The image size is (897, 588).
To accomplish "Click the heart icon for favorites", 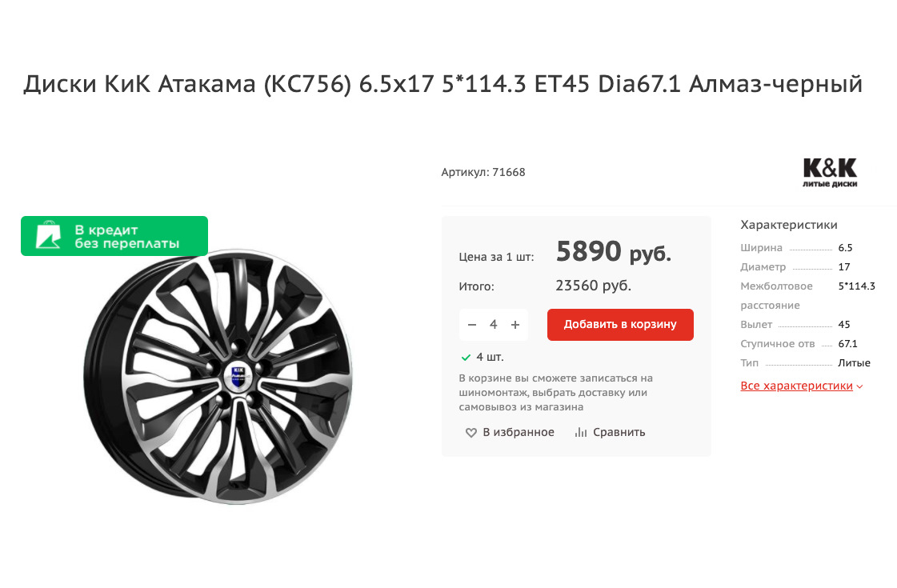I will pos(471,433).
